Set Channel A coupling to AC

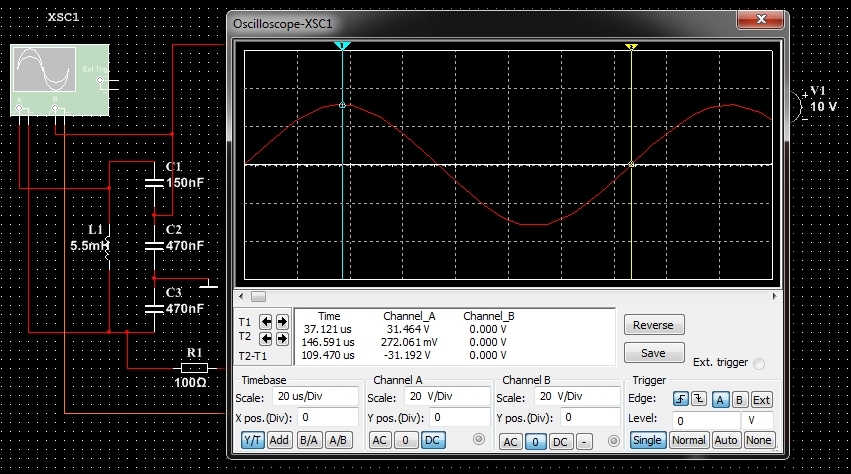coord(380,440)
